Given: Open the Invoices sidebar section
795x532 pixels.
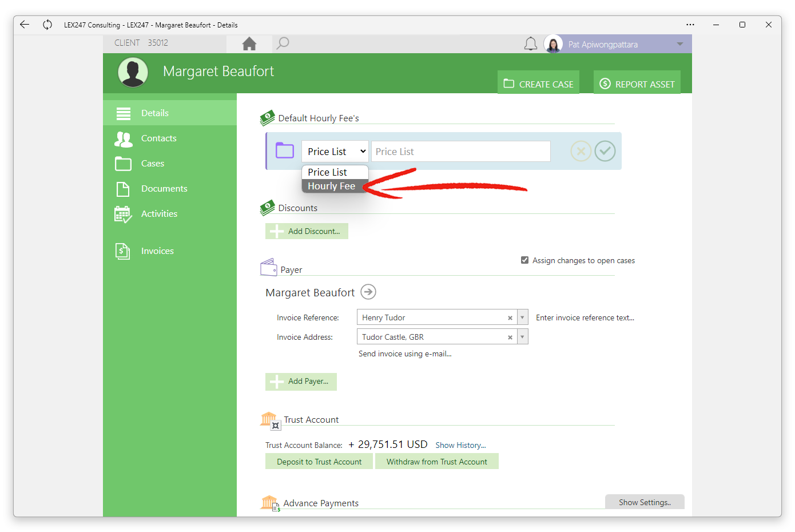Looking at the screenshot, I should (x=170, y=251).
